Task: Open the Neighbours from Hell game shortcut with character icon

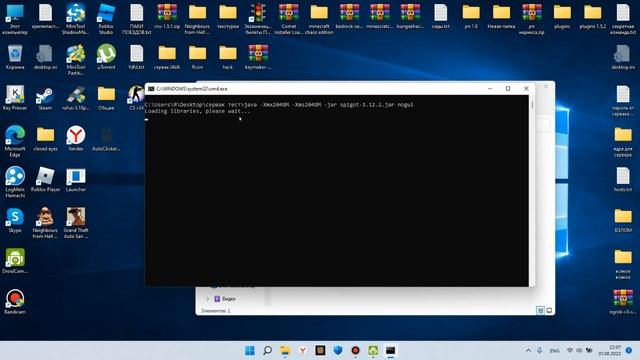Action: [x=45, y=222]
